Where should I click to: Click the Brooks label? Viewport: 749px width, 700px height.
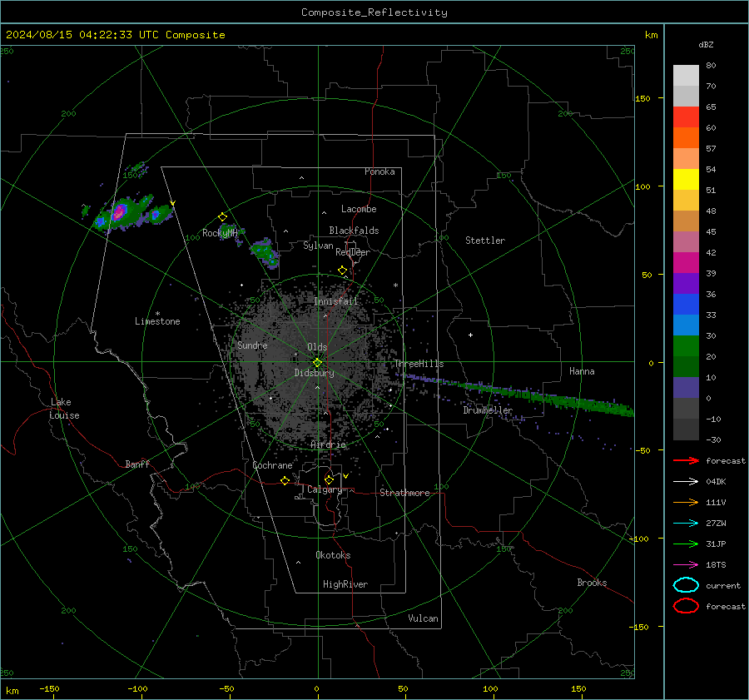coord(592,583)
